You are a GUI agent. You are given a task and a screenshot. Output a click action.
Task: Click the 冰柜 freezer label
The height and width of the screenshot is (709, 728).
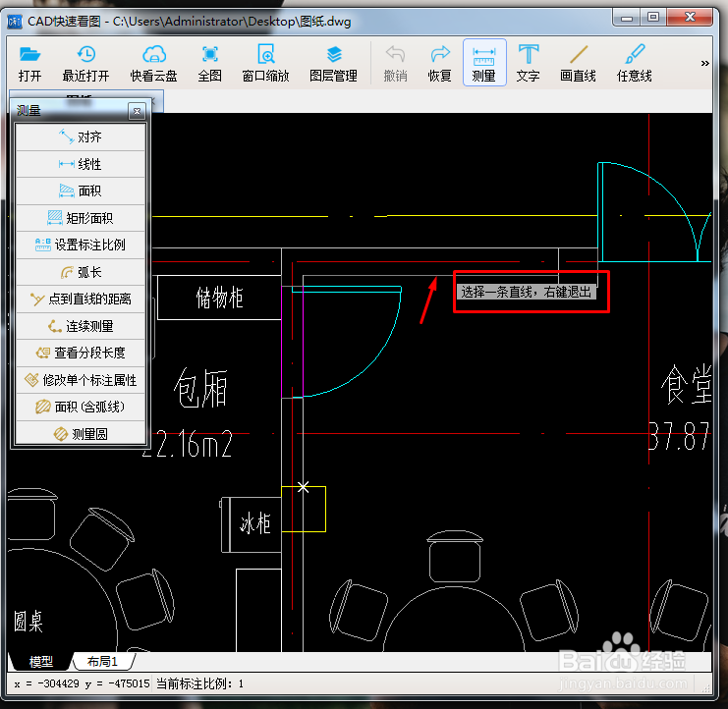click(x=254, y=523)
